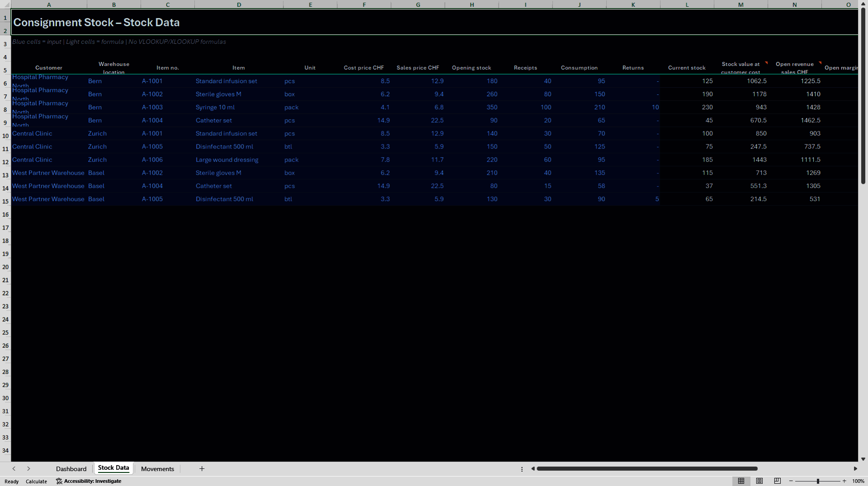The width and height of the screenshot is (868, 486).
Task: Click Central Clinic cell in row 10
Action: pos(49,133)
